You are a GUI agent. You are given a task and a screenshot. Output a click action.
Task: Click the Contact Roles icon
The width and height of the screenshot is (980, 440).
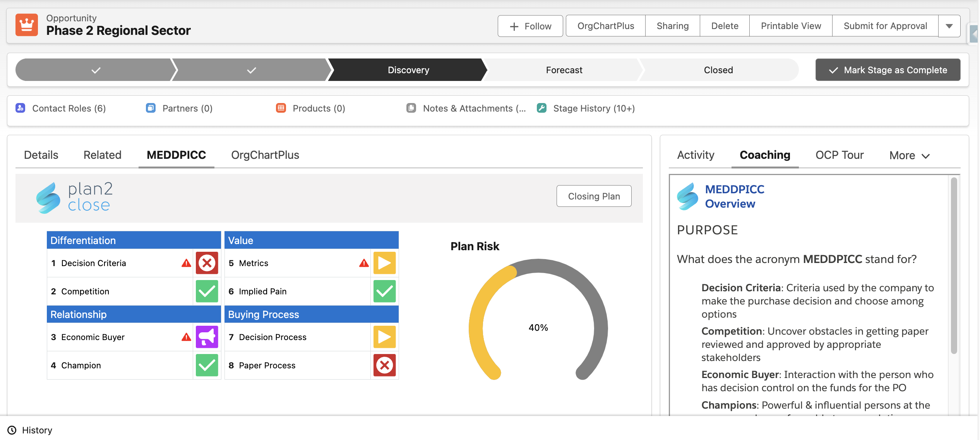21,108
